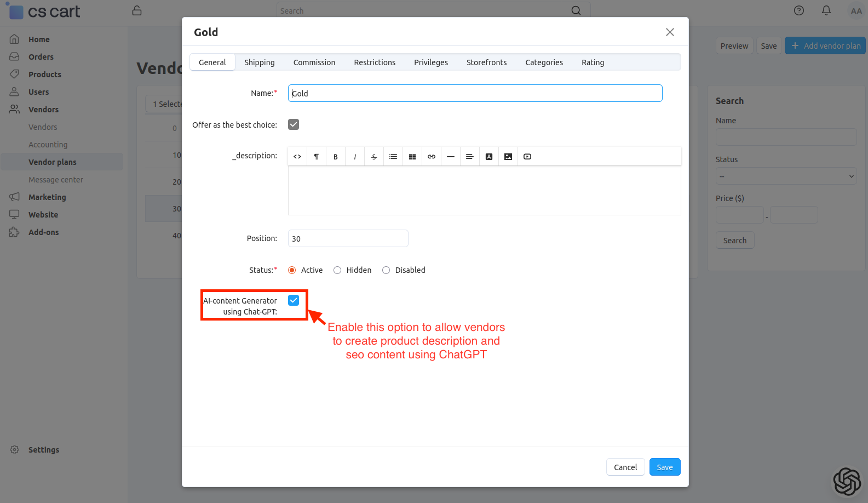
Task: Click into the Position input field
Action: [x=348, y=238]
